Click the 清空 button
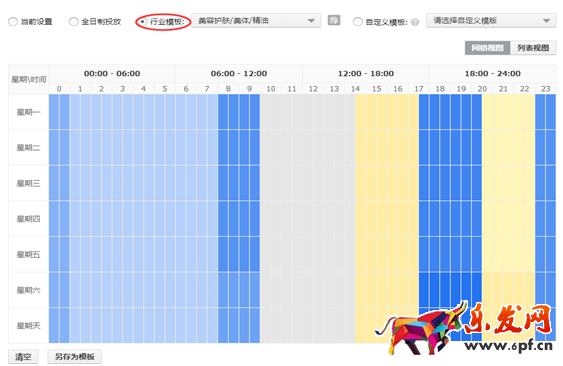This screenshot has width=563, height=366. point(23,357)
